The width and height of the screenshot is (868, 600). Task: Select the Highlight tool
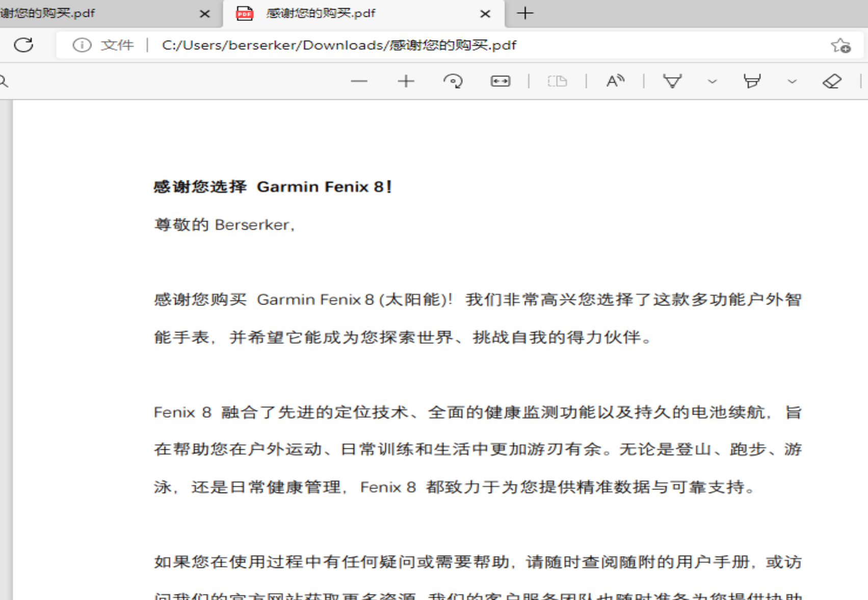pos(752,81)
